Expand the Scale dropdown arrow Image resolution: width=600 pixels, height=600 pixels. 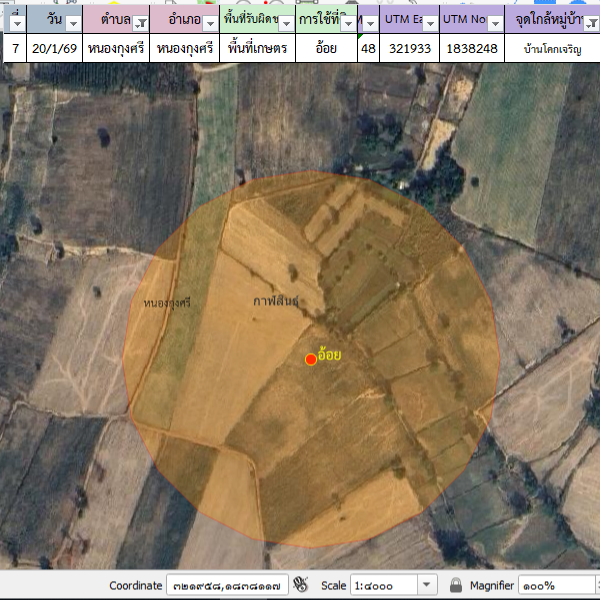pos(427,585)
